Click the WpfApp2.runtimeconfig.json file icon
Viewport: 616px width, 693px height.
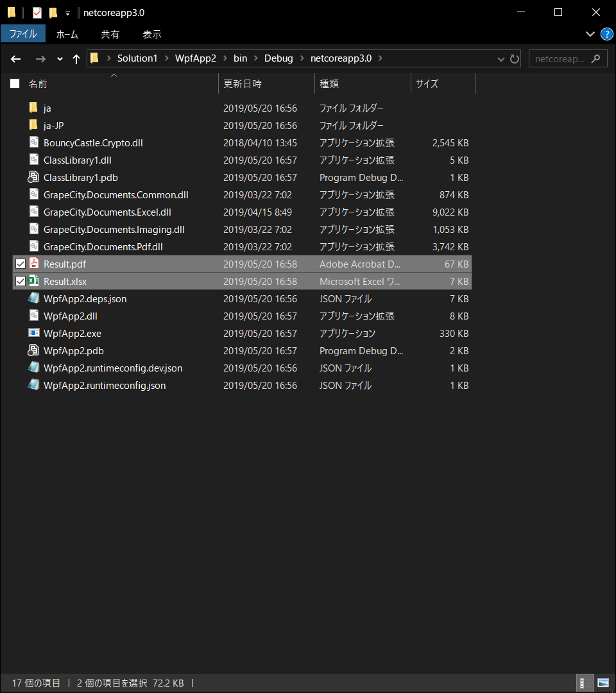[x=33, y=385]
